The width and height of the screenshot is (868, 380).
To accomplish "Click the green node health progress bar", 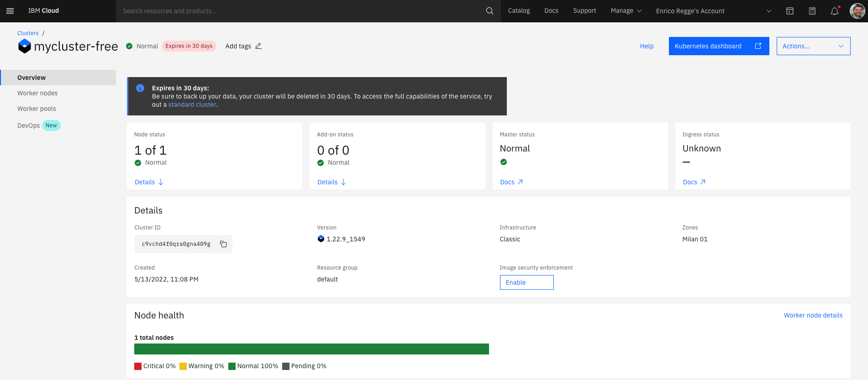I will coord(311,349).
